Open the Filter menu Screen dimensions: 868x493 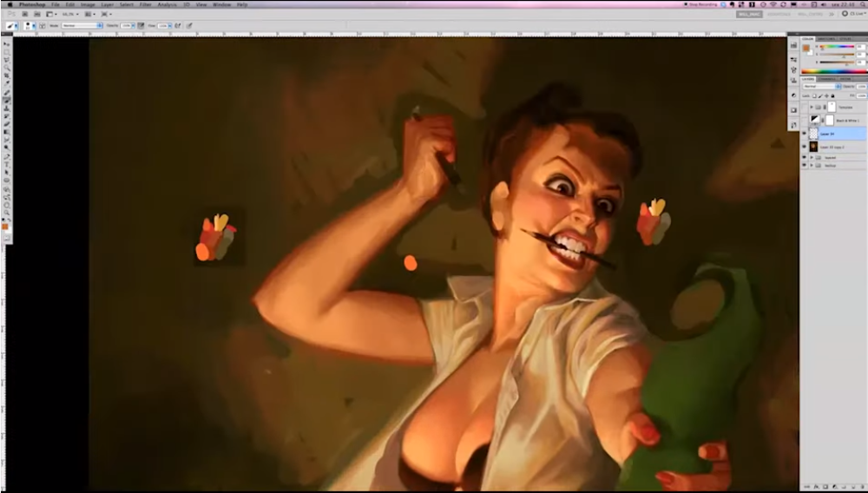[x=146, y=4]
